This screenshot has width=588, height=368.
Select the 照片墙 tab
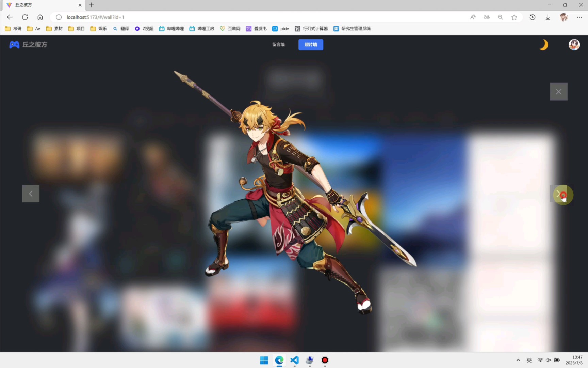click(311, 45)
